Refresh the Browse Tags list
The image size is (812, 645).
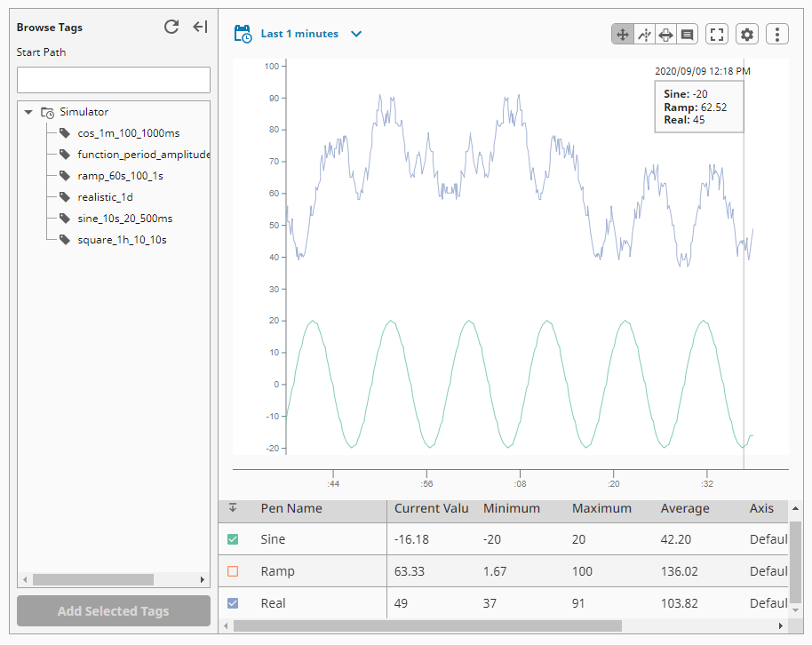pyautogui.click(x=171, y=27)
